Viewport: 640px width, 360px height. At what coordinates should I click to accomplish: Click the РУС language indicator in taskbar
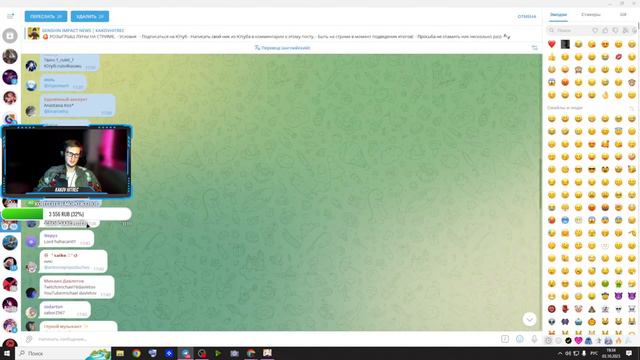click(594, 353)
